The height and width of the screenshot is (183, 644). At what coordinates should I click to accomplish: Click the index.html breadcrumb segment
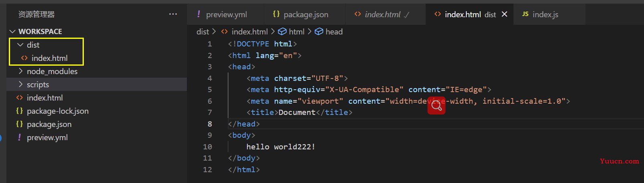pos(249,32)
